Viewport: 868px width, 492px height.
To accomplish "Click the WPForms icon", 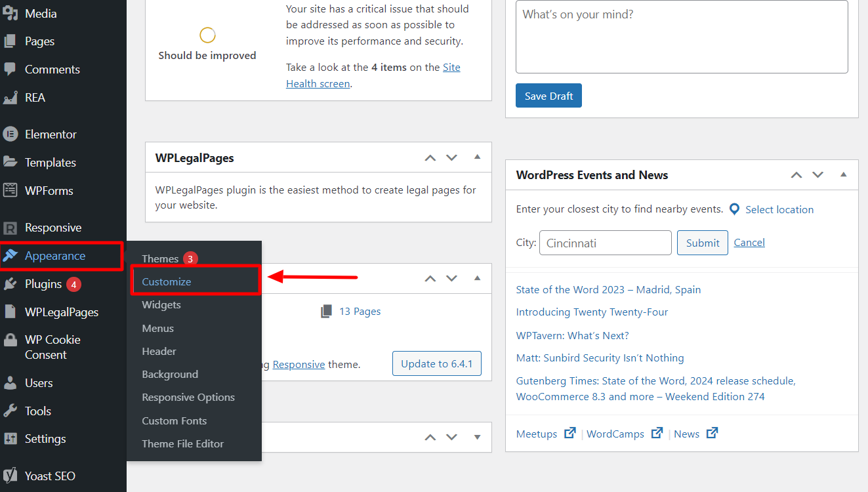I will [x=10, y=190].
